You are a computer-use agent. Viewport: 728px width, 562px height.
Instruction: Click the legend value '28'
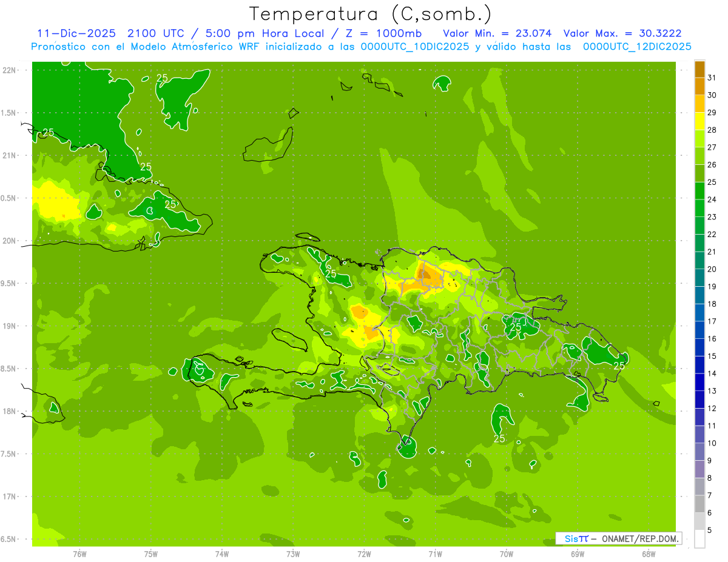tap(712, 130)
